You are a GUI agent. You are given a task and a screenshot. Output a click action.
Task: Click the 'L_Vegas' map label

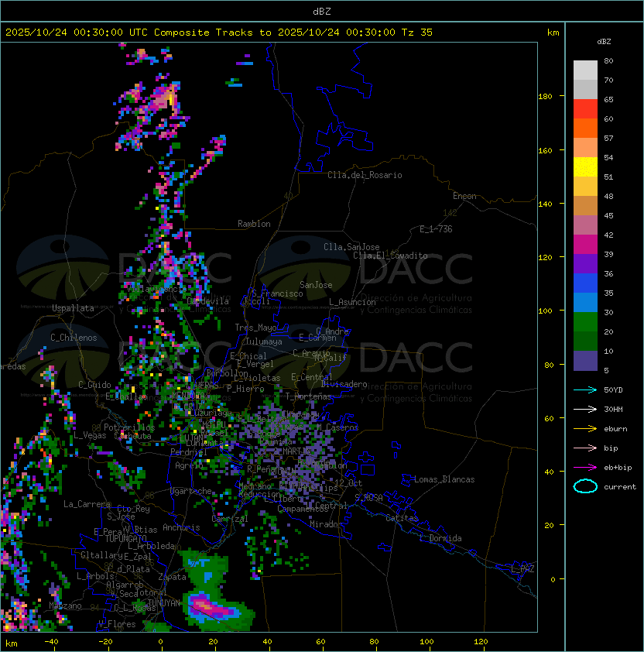pos(90,435)
